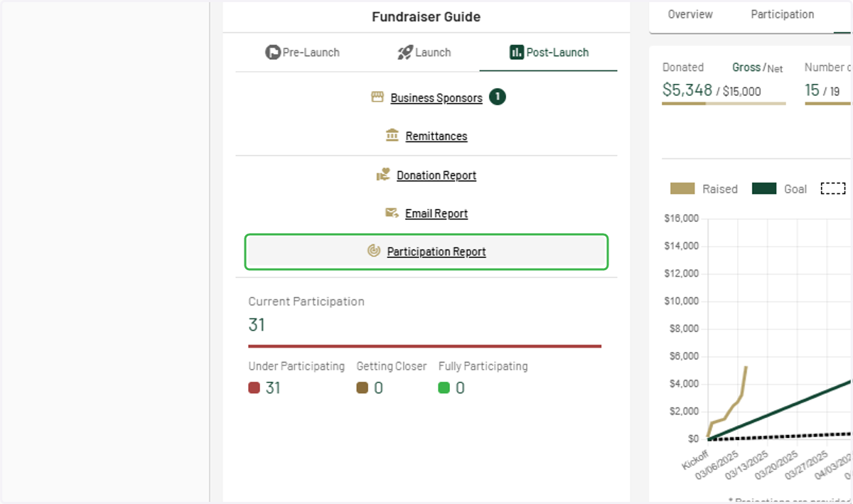Click the 03/13/2025 date axis label
Viewport: 853px width, 504px height.
tap(746, 465)
